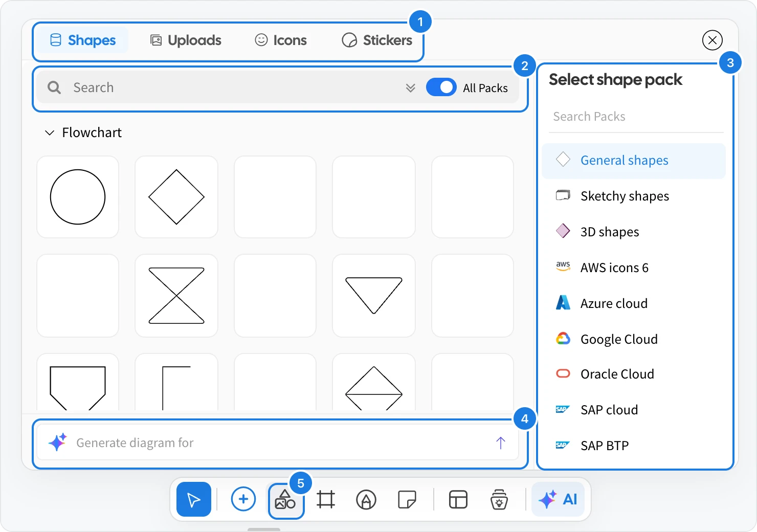Select the Azure cloud pack
The image size is (757, 532).
pyautogui.click(x=634, y=304)
